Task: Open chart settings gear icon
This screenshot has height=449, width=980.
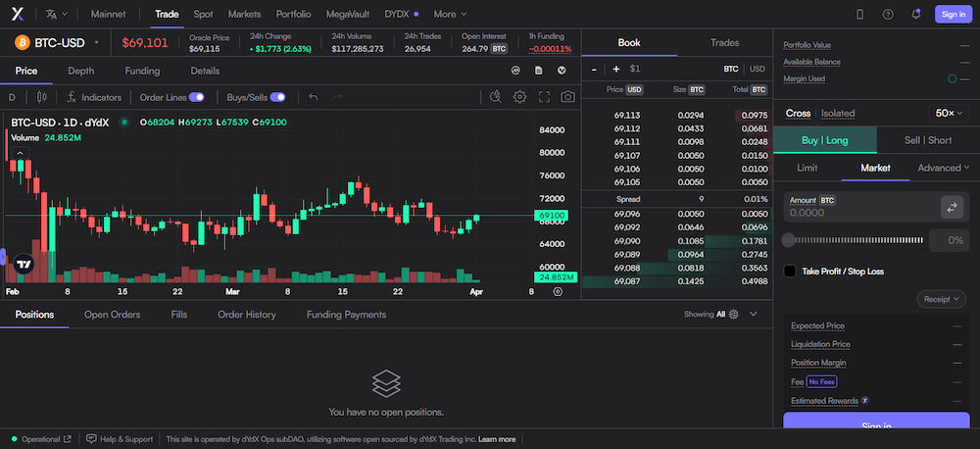Action: pos(519,97)
